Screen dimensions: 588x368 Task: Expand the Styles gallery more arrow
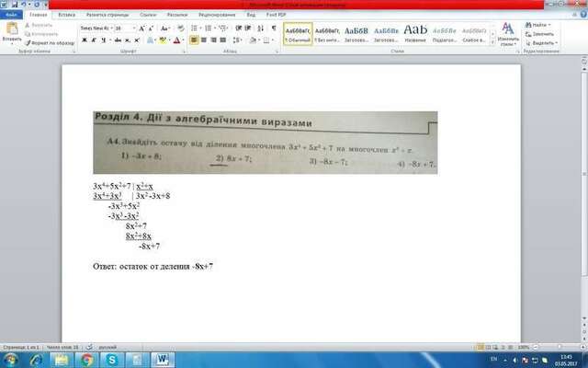(492, 43)
